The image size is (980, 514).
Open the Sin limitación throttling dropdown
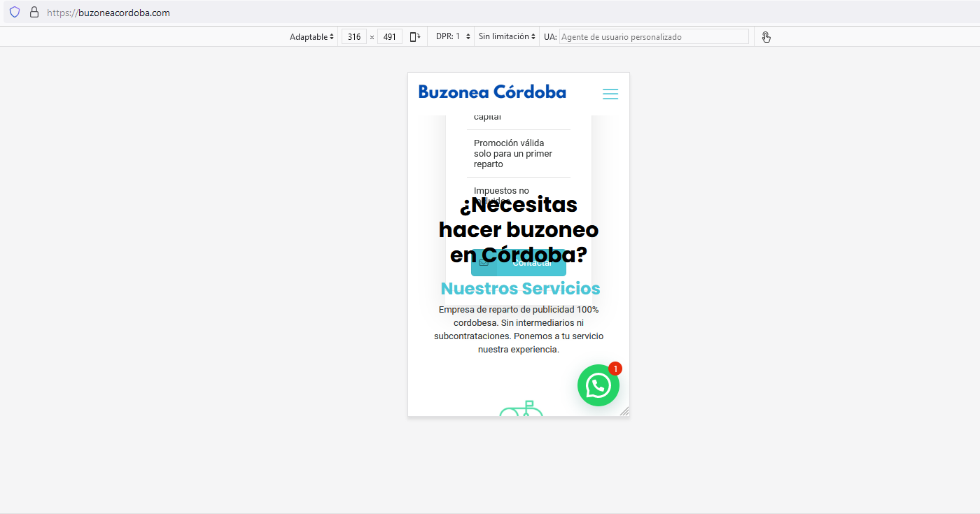(x=507, y=37)
